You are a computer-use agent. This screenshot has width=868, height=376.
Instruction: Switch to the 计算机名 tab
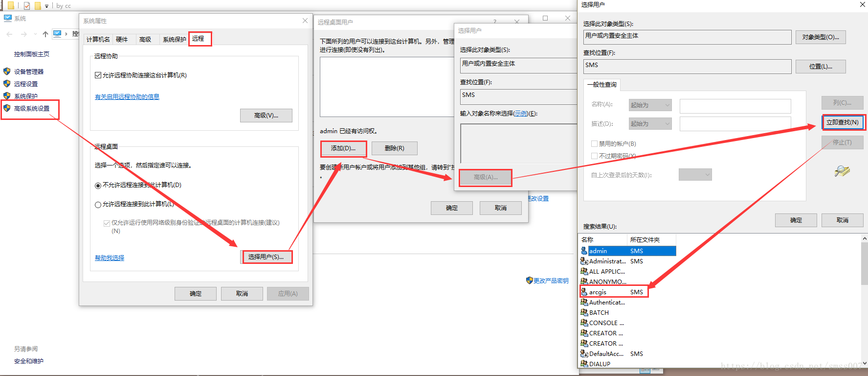click(x=98, y=39)
